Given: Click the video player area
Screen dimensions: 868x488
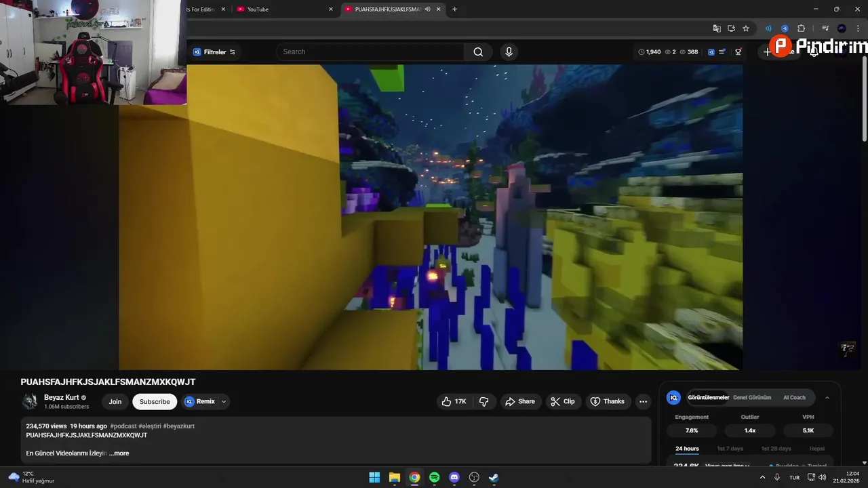Looking at the screenshot, I should 431,217.
